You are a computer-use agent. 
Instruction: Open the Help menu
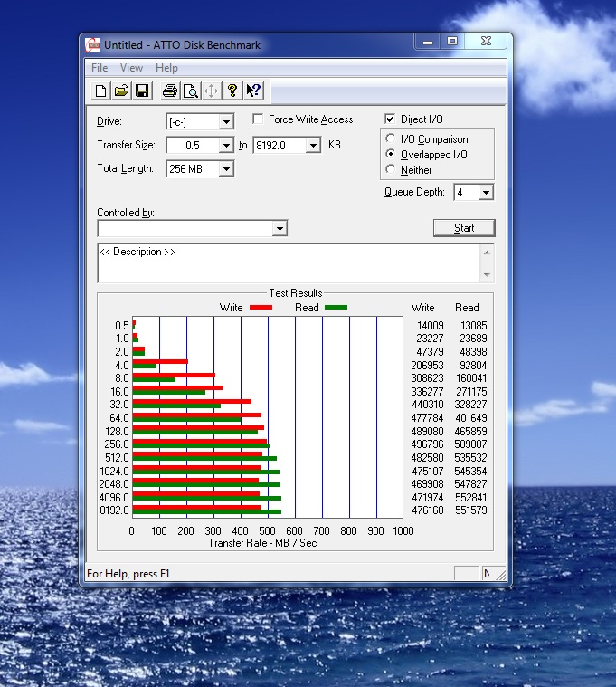(166, 68)
